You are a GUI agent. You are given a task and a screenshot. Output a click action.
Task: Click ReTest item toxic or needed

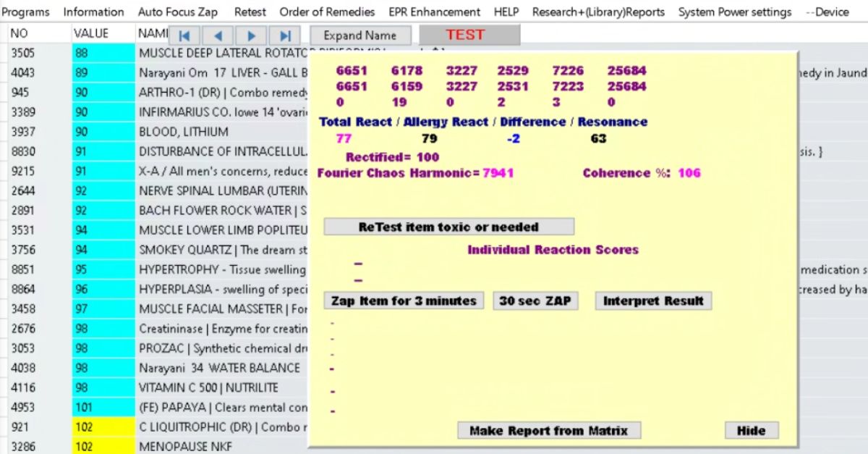click(448, 227)
